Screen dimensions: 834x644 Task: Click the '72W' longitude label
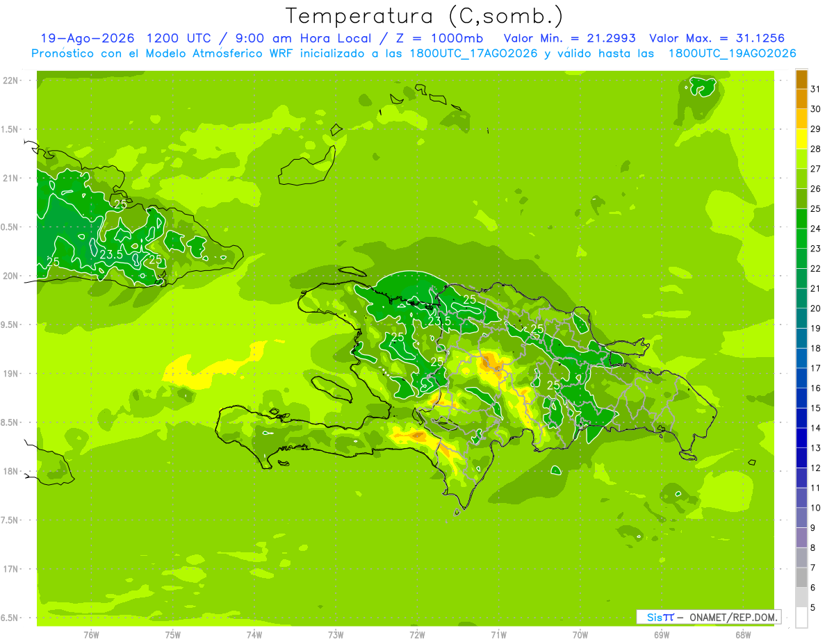coord(417,634)
